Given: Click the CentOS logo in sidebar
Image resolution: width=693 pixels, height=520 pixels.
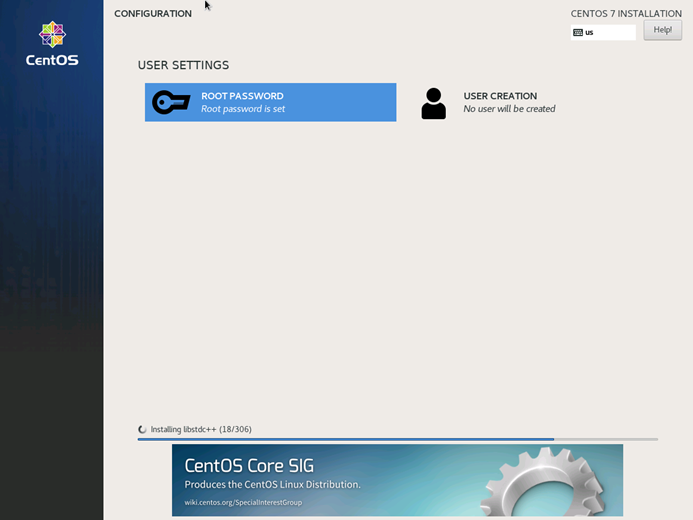Looking at the screenshot, I should (52, 44).
